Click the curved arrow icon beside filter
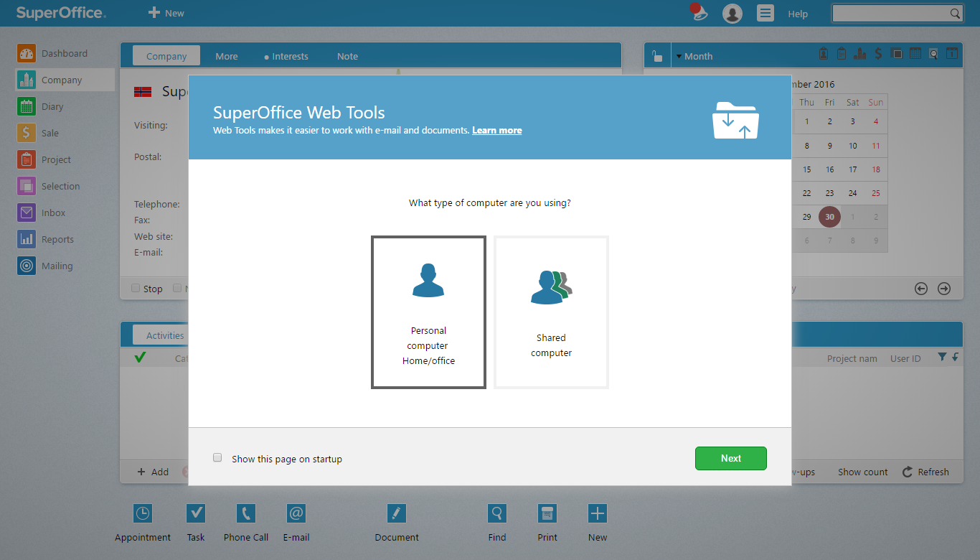This screenshot has height=560, width=980. coord(955,357)
